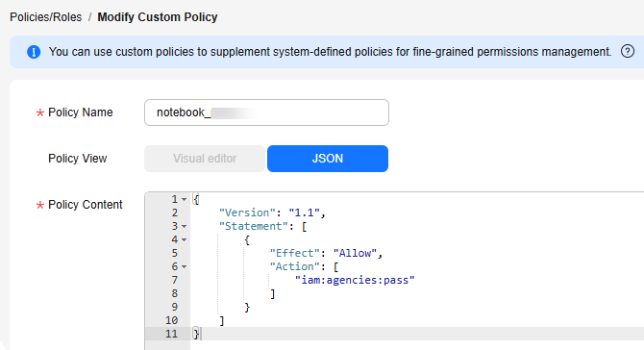The height and width of the screenshot is (350, 644).
Task: Click line number 11 in the gutter
Action: click(172, 334)
